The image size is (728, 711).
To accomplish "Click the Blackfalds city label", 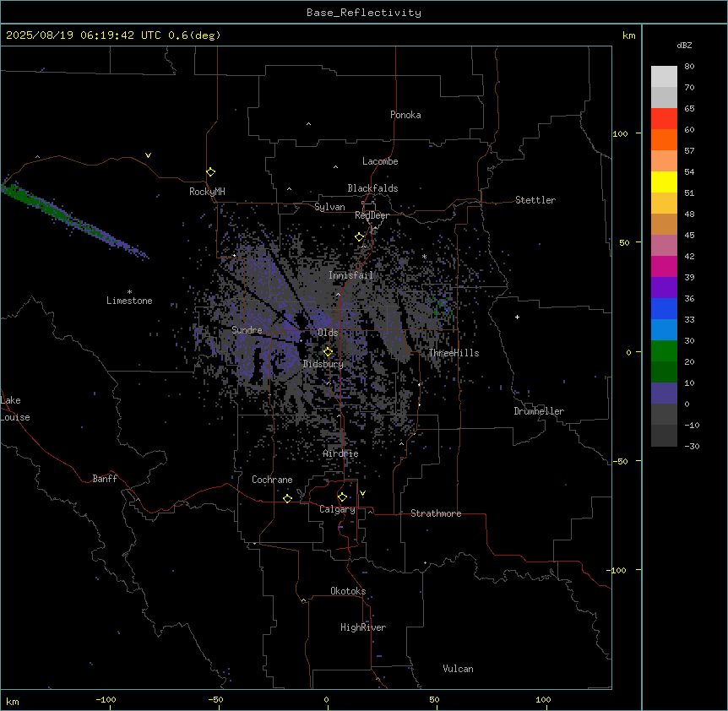I will (x=372, y=188).
